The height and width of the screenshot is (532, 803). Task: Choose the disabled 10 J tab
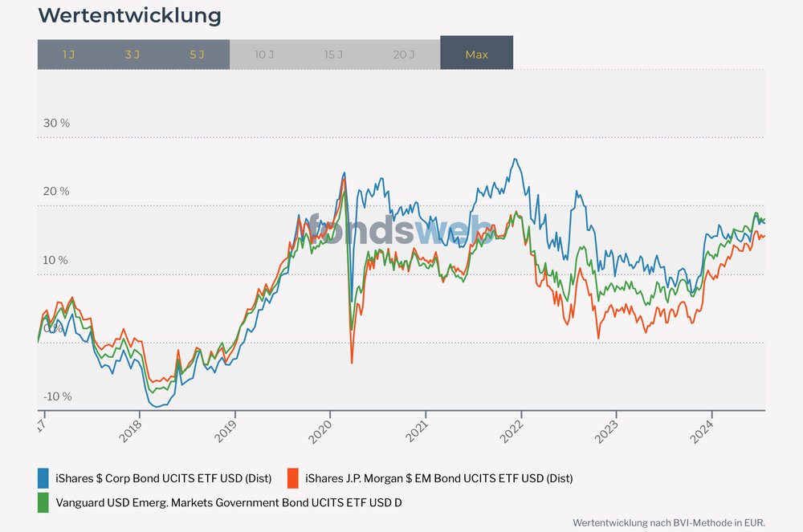[x=264, y=55]
